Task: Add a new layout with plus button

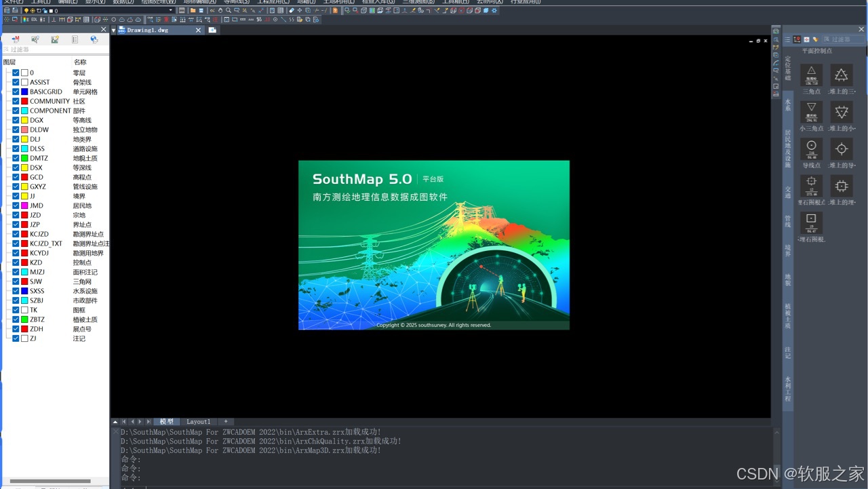Action: click(226, 422)
